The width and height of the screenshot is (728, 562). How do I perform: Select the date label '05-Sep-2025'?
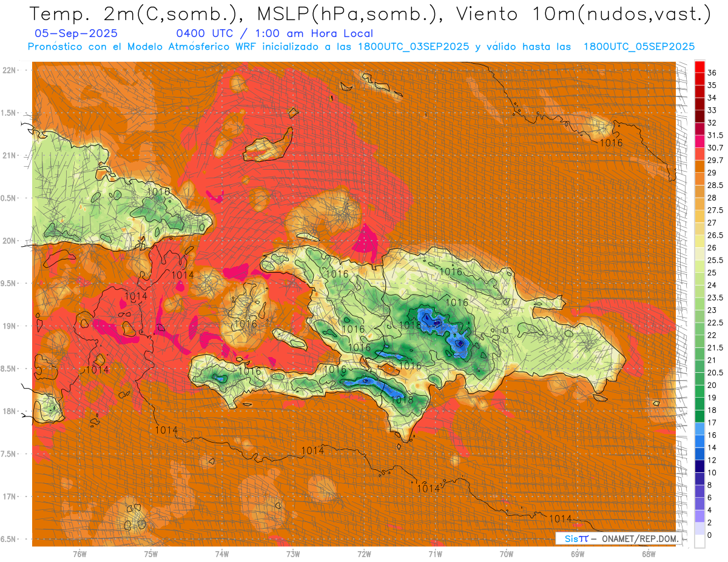76,33
